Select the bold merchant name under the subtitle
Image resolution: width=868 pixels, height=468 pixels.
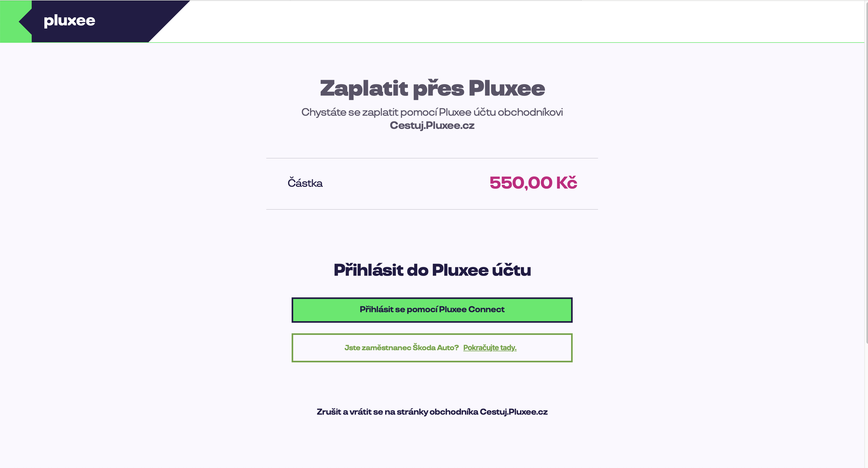(432, 125)
